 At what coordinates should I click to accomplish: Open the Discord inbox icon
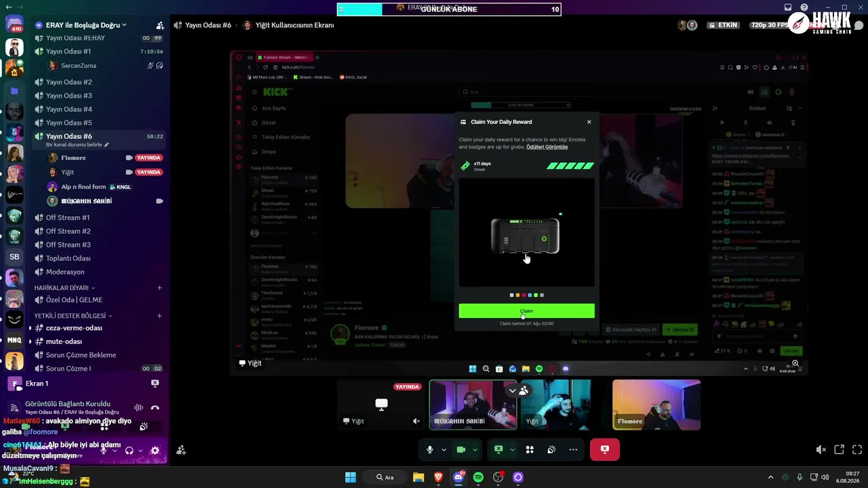(788, 7)
